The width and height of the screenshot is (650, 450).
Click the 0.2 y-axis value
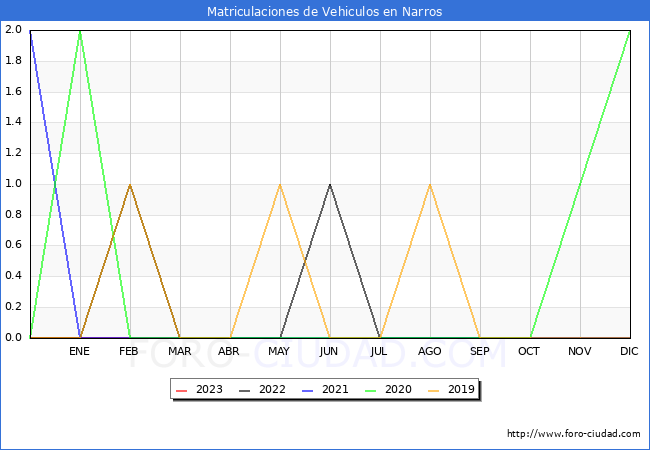click(13, 307)
